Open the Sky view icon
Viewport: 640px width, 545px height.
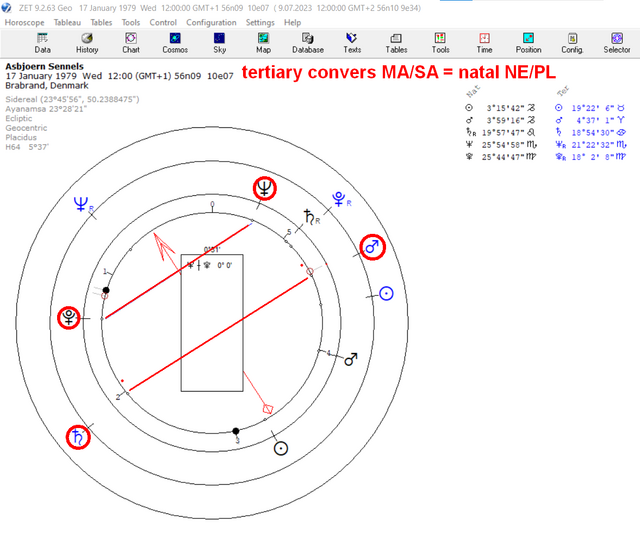[x=219, y=43]
